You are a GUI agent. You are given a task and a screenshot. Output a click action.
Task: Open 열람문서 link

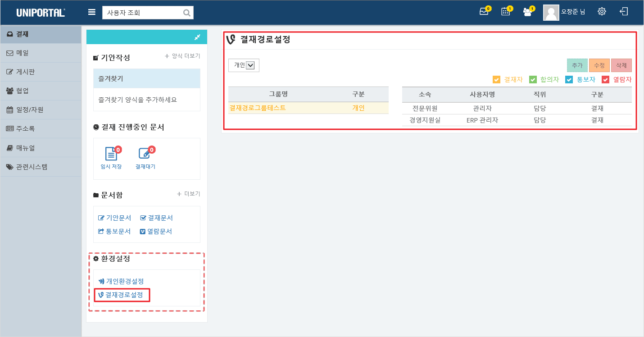[156, 231]
